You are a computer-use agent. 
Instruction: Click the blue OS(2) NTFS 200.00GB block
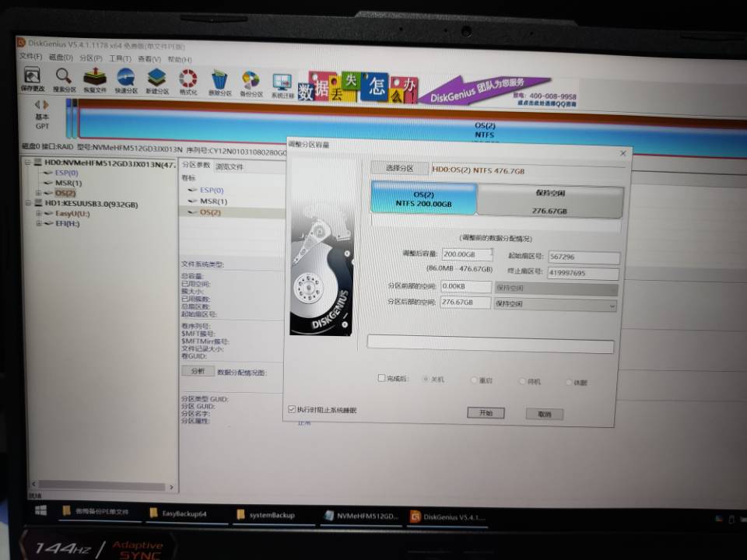click(423, 198)
